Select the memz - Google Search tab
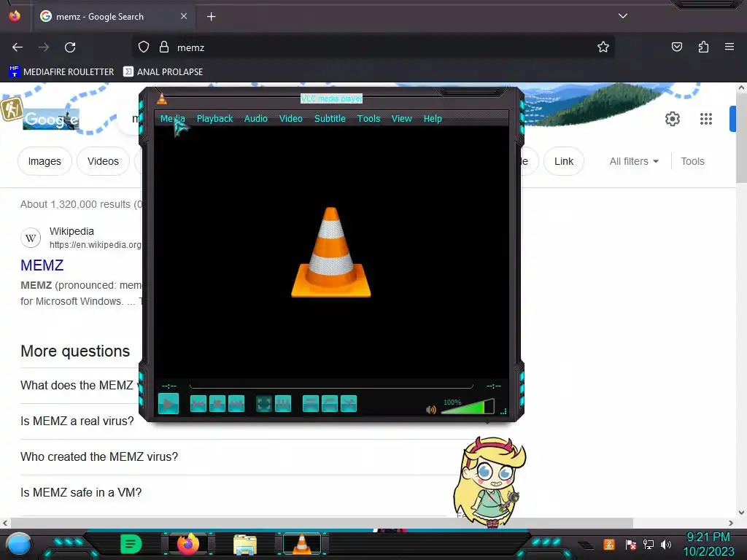 pos(113,17)
